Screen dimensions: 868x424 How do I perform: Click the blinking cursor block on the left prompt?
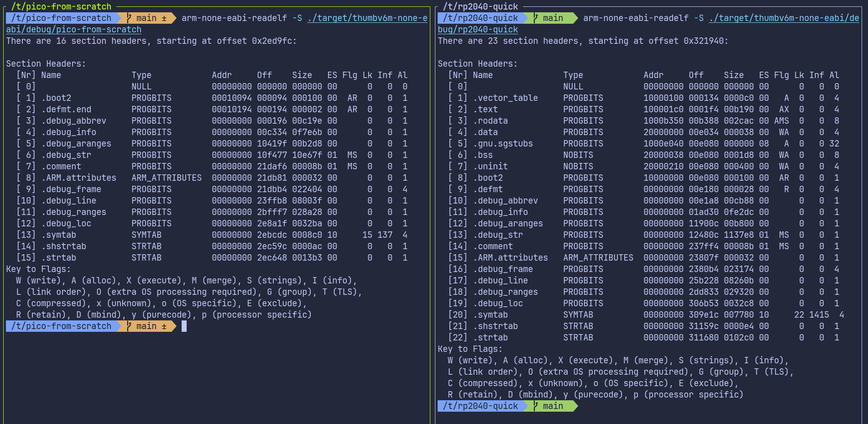tap(183, 326)
